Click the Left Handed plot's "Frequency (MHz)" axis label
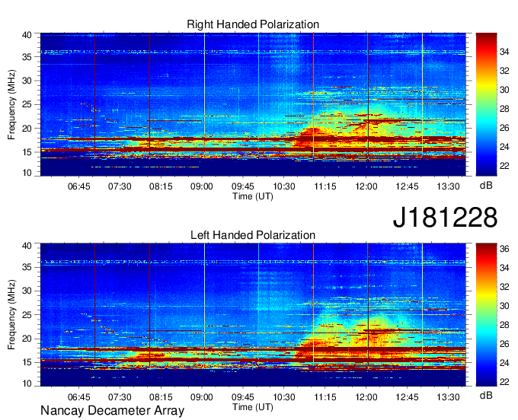518x420 pixels. (11, 315)
